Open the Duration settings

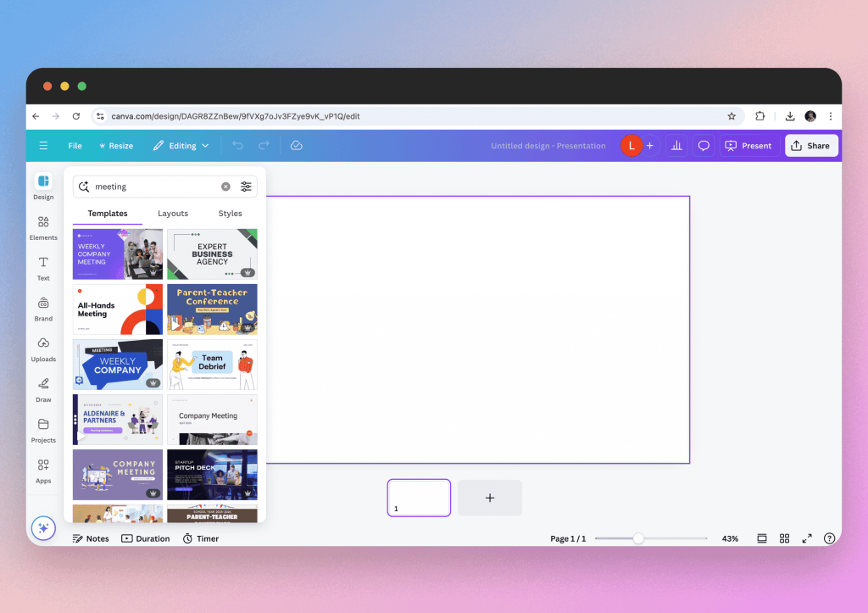coord(146,538)
